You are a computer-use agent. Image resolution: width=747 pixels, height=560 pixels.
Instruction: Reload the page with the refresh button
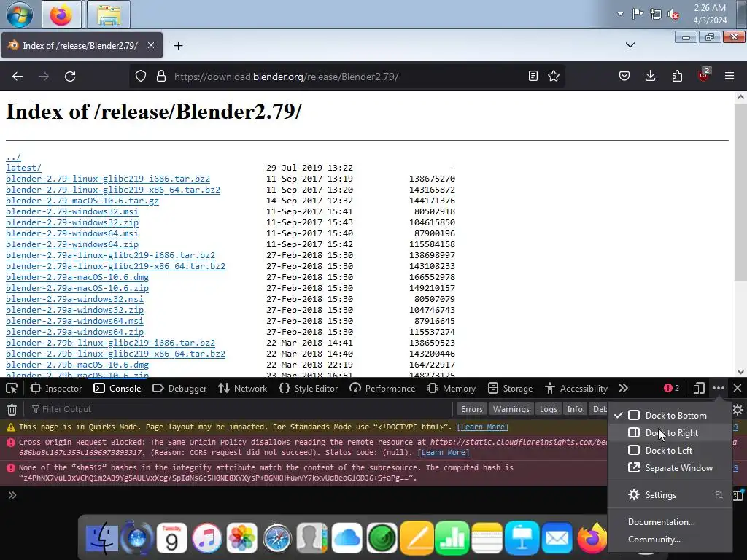click(70, 76)
